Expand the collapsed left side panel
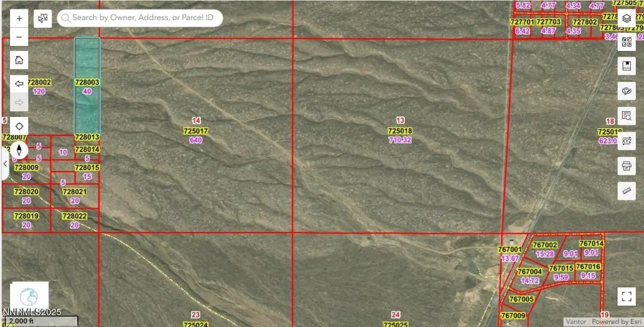This screenshot has width=644, height=327. (x=5, y=164)
